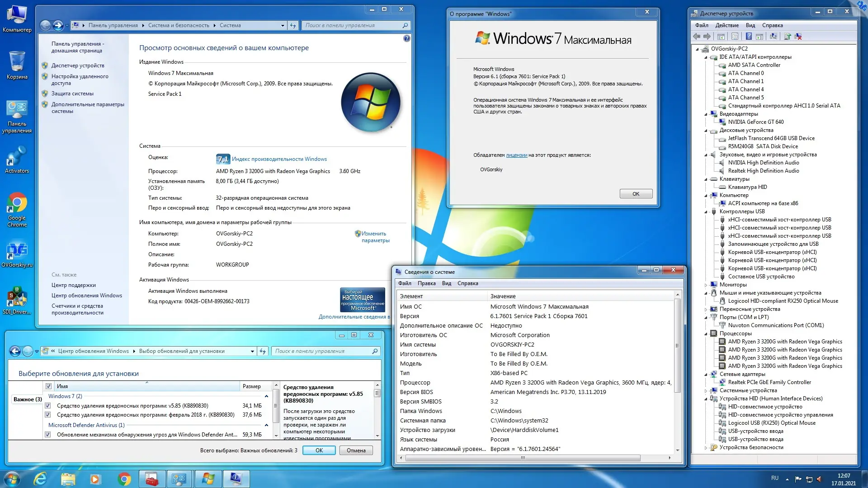Toggle the select-all checkbox beside Имя header
Image resolution: width=868 pixels, height=488 pixels.
(48, 386)
